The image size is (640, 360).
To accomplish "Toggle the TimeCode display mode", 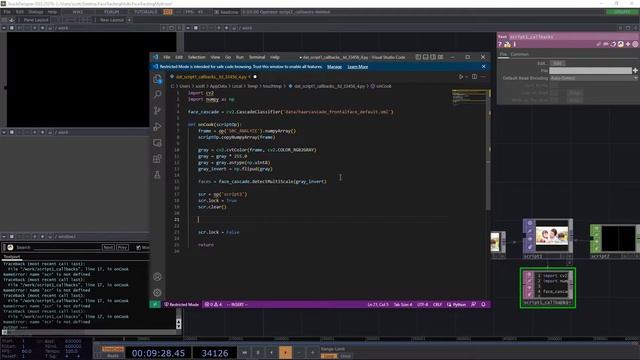I will point(112,349).
